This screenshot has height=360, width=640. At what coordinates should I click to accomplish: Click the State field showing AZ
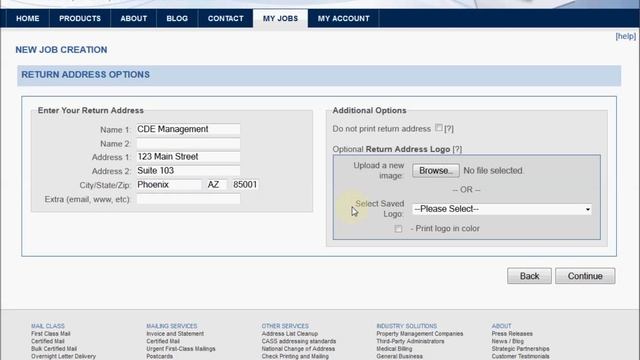216,185
